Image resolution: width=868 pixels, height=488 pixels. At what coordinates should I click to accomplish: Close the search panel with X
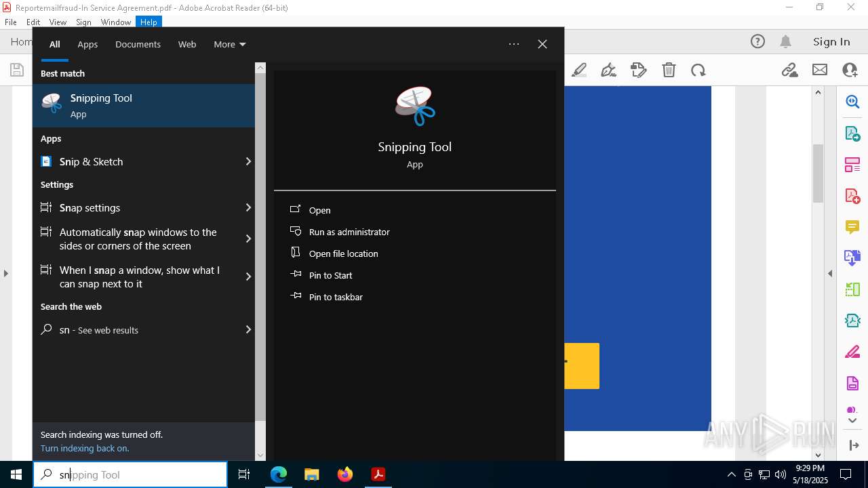click(542, 44)
